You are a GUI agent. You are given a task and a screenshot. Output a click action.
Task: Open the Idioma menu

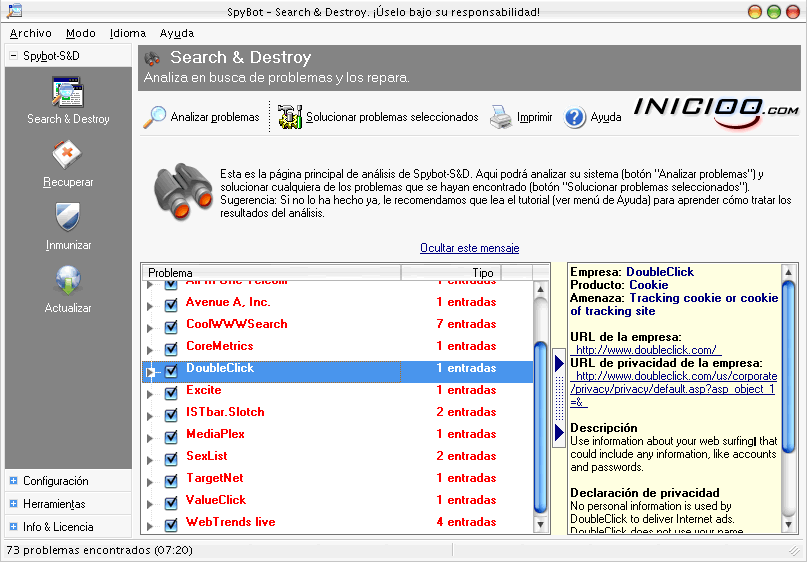(128, 33)
